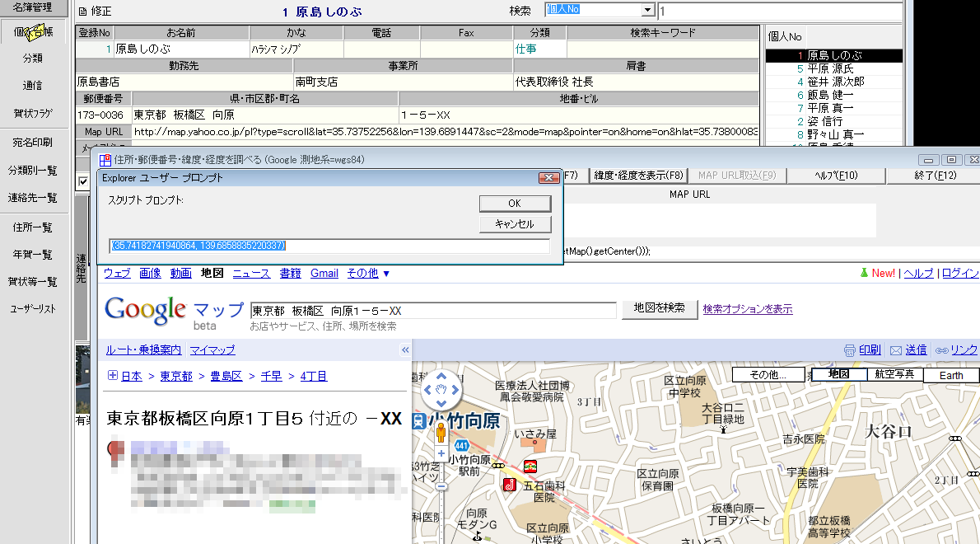Switch map to 地図 view
Screen dimensions: 980x544
[x=838, y=374]
